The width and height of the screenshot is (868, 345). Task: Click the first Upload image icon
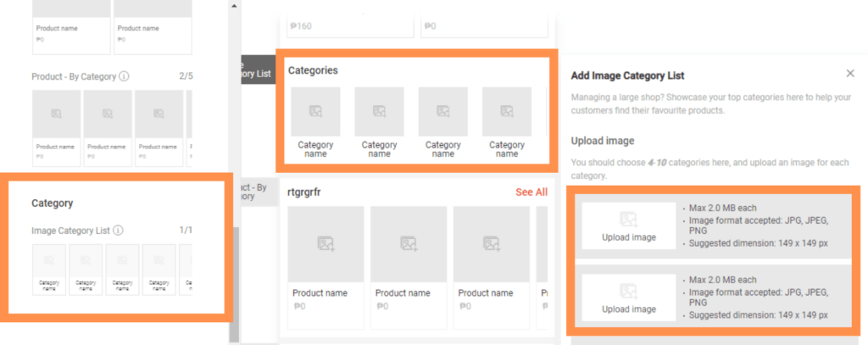click(x=628, y=220)
